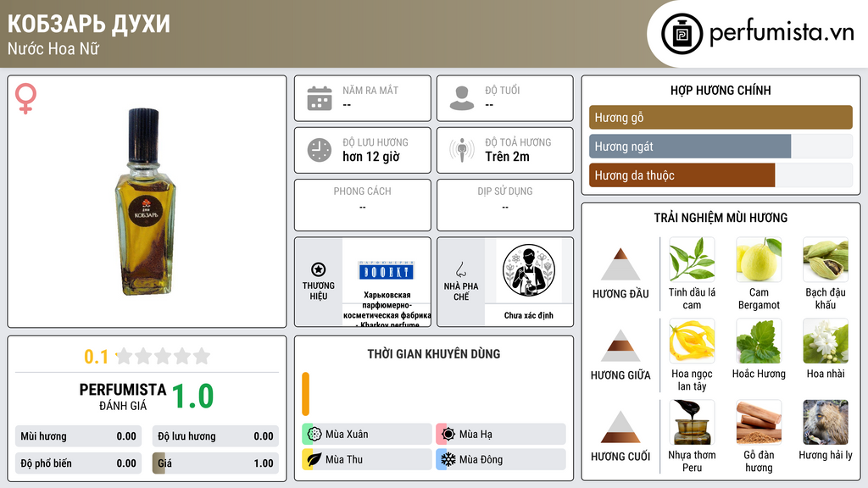Click the person icon for age group
This screenshot has height=488, width=868.
pyautogui.click(x=462, y=98)
